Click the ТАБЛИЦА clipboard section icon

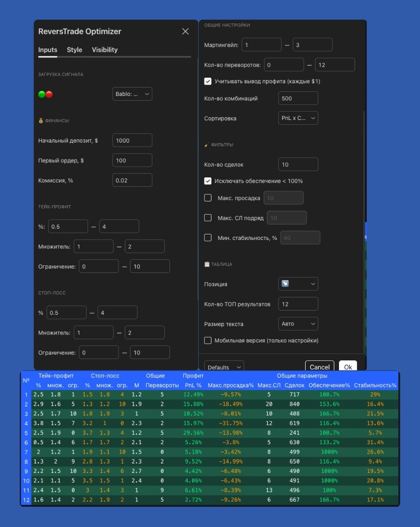point(207,264)
